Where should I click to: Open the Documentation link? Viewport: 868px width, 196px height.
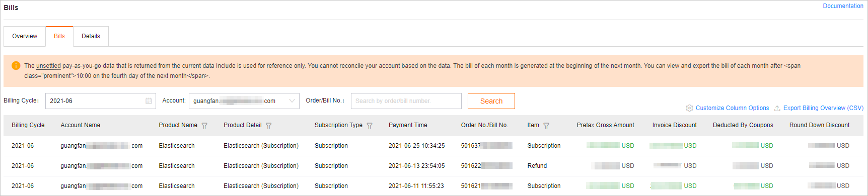(x=843, y=6)
